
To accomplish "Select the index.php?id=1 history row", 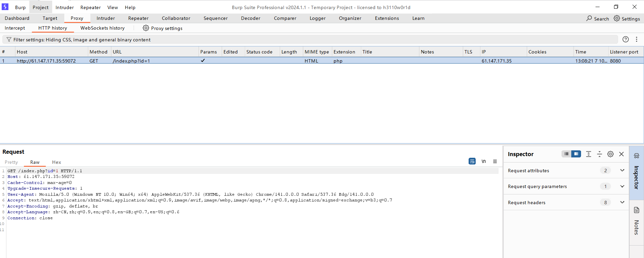I will coord(131,61).
